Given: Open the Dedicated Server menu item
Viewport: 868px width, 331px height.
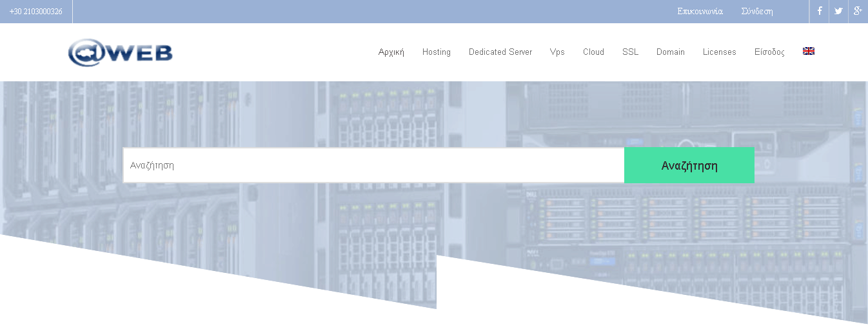Looking at the screenshot, I should coord(500,52).
